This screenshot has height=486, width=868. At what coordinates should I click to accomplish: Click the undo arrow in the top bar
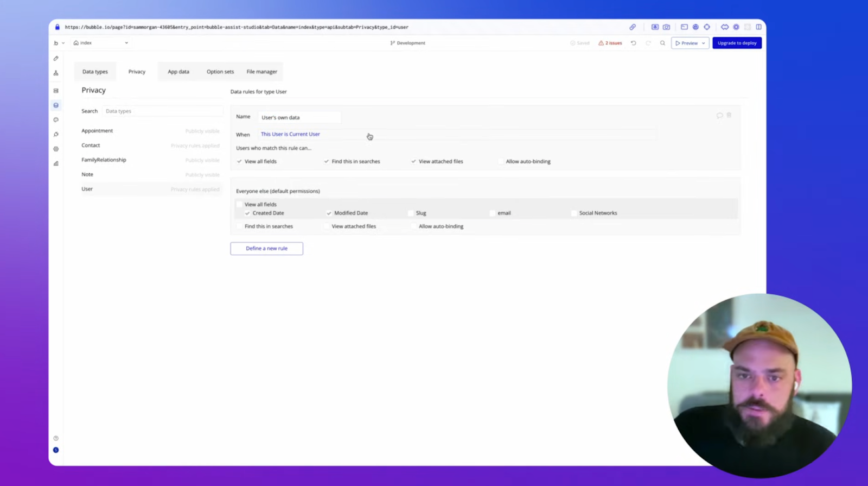pyautogui.click(x=633, y=43)
